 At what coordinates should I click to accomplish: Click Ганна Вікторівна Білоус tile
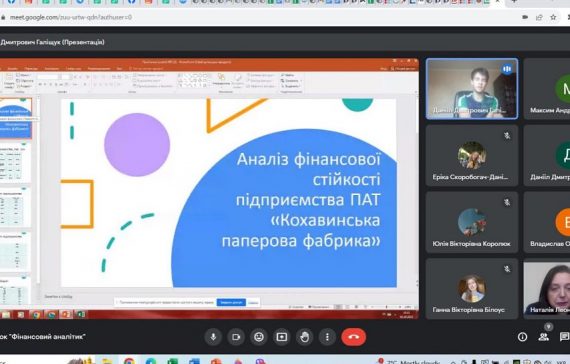click(472, 289)
